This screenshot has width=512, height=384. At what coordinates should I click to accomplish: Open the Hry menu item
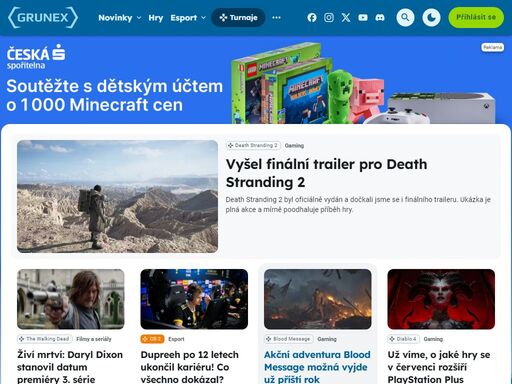coord(156,18)
